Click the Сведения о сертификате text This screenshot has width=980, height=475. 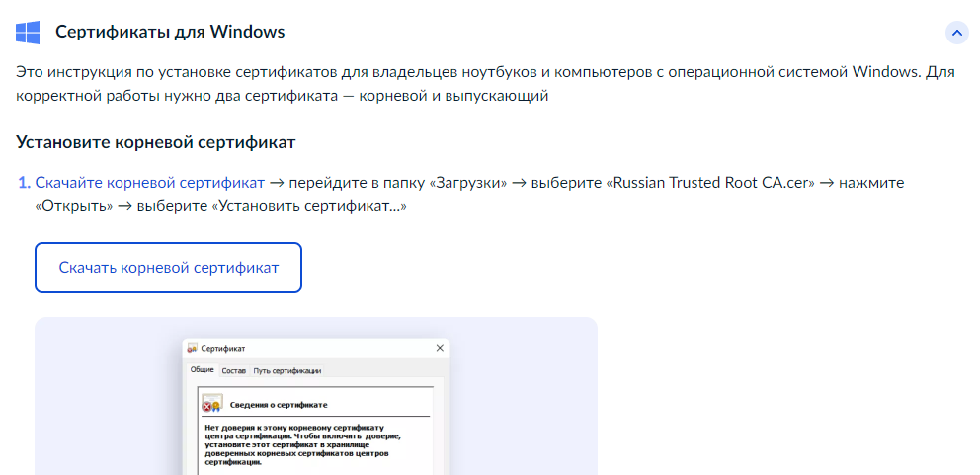(279, 405)
